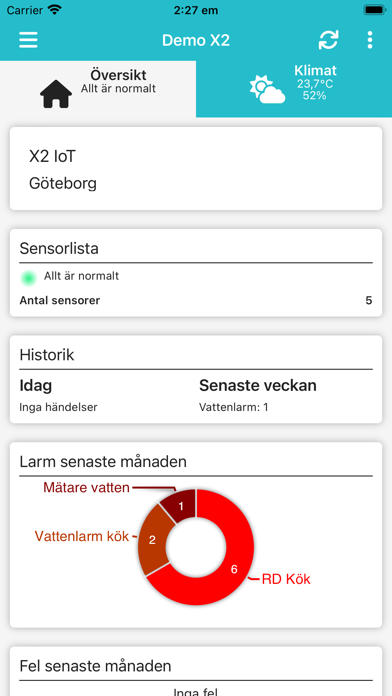Viewport: 392px width, 696px height.
Task: Tap Senaste veckan Vattenlarm entry
Action: [x=234, y=407]
